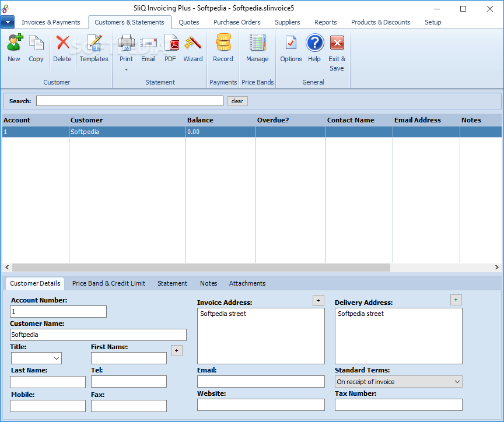Click plus button beside Delivery Address
The width and height of the screenshot is (504, 422).
[x=456, y=300]
